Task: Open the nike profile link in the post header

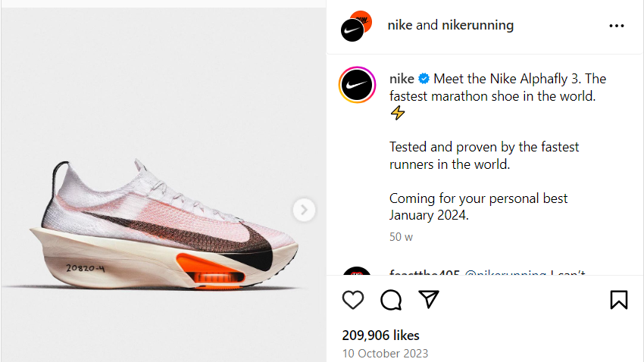Action: click(400, 25)
